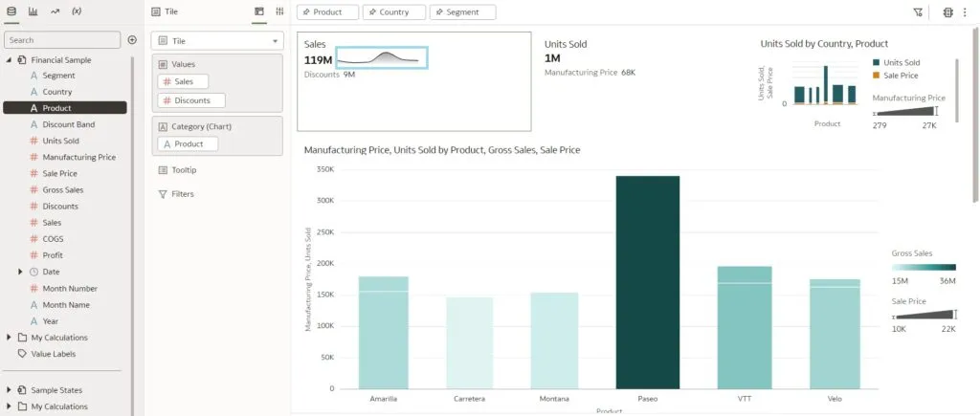Click the add plus icon beside Search
This screenshot has height=416, width=980.
click(x=132, y=40)
